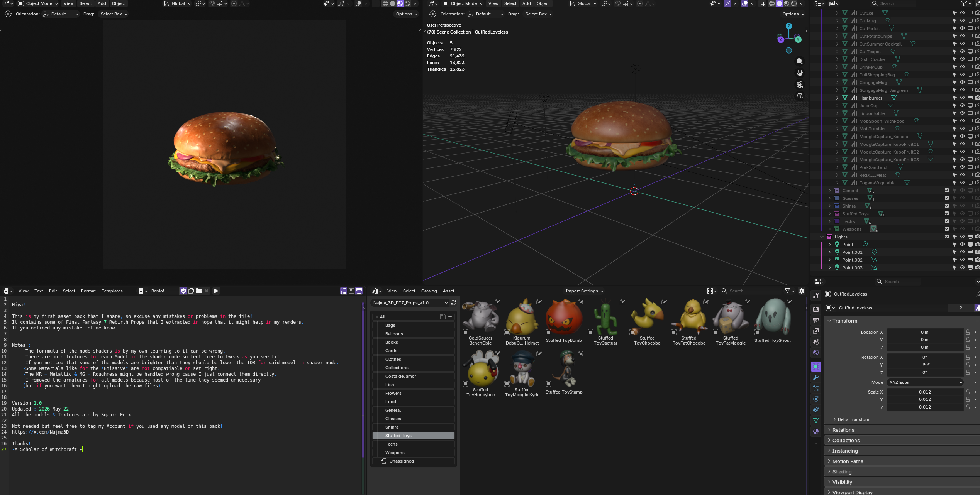Open the Physics properties tab icon
The width and height of the screenshot is (980, 495).
coord(816,399)
